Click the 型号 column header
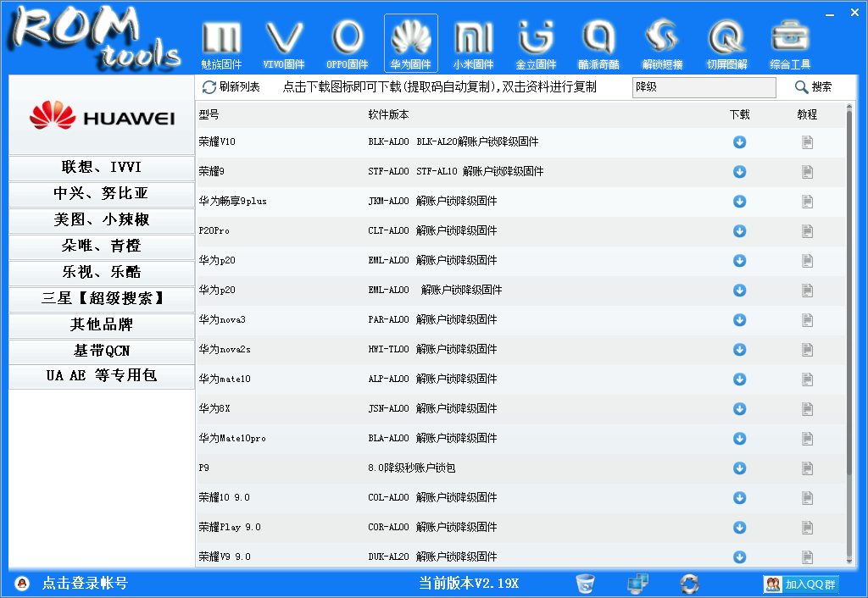 click(209, 114)
